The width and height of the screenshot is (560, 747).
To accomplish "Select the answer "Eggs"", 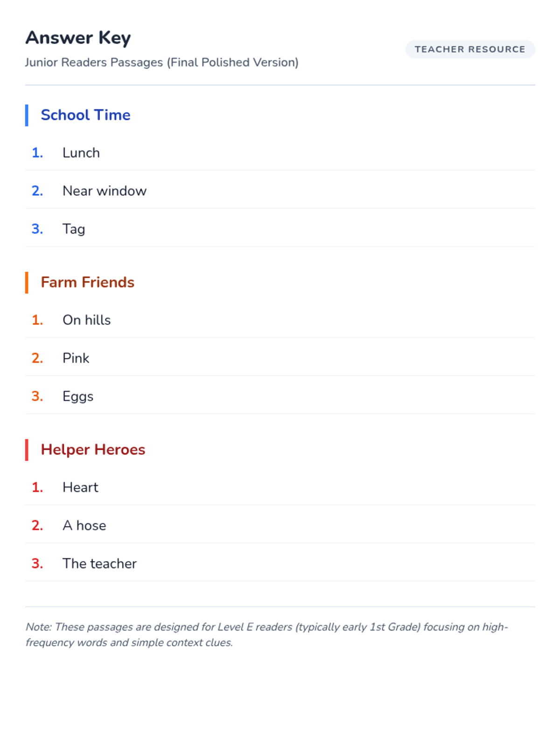I will click(78, 396).
